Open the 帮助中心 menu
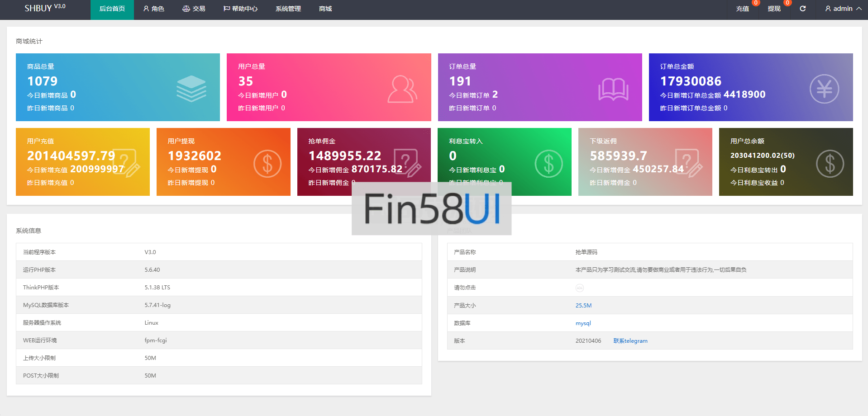Screen dimensions: 868x416 tap(240, 9)
